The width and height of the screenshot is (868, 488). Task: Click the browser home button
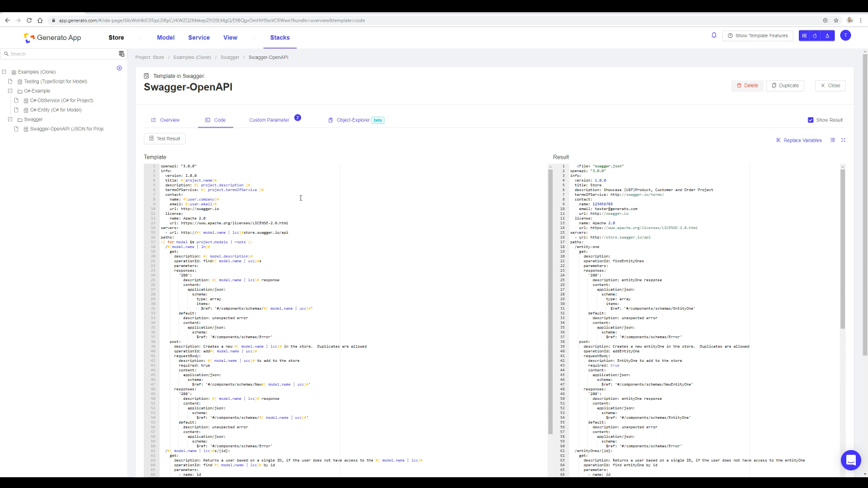40,20
